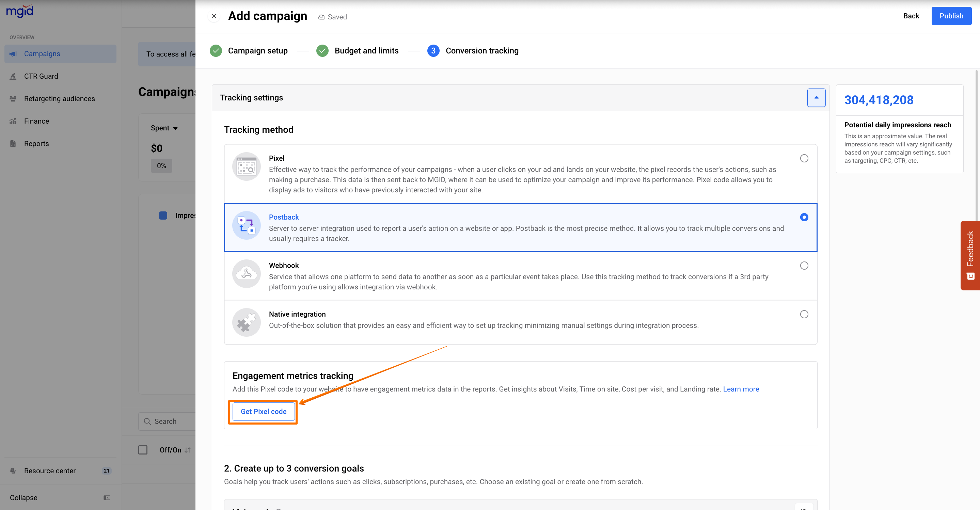Click the mgid logo
Viewport: 980px width, 510px height.
(20, 11)
